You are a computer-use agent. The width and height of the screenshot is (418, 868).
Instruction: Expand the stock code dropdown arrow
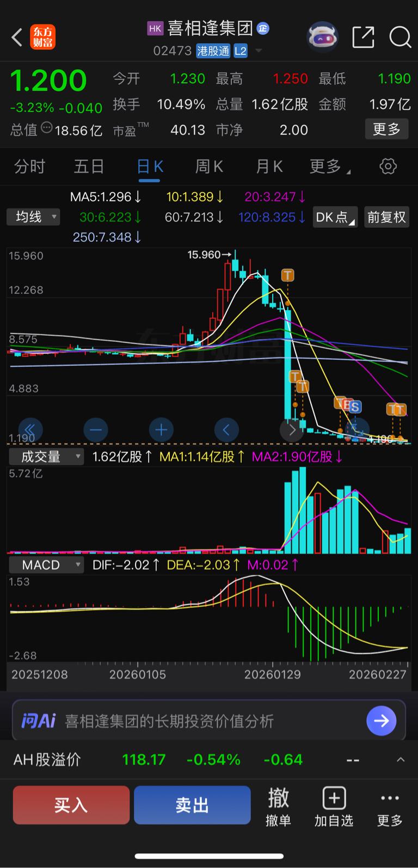(x=259, y=51)
